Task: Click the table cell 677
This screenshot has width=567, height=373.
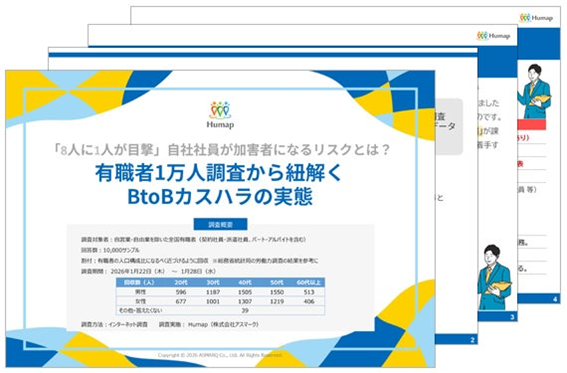Action: (181, 301)
